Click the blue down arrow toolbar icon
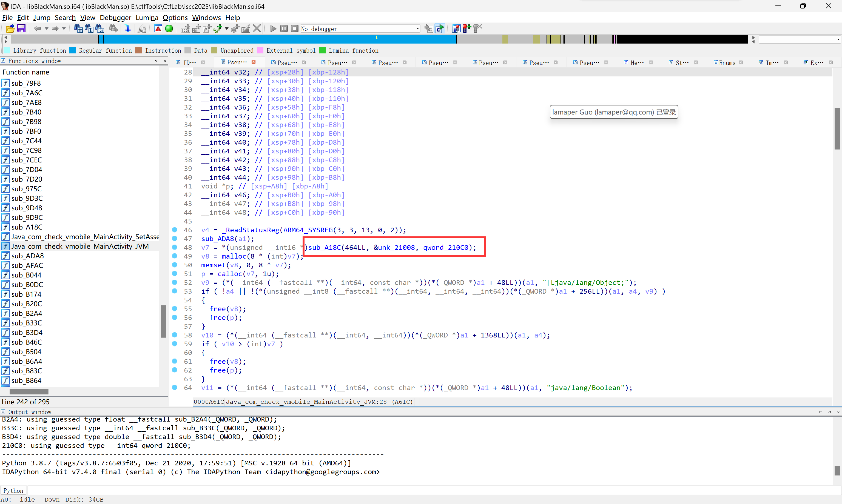Screen dimensions: 842x504 [x=128, y=29]
